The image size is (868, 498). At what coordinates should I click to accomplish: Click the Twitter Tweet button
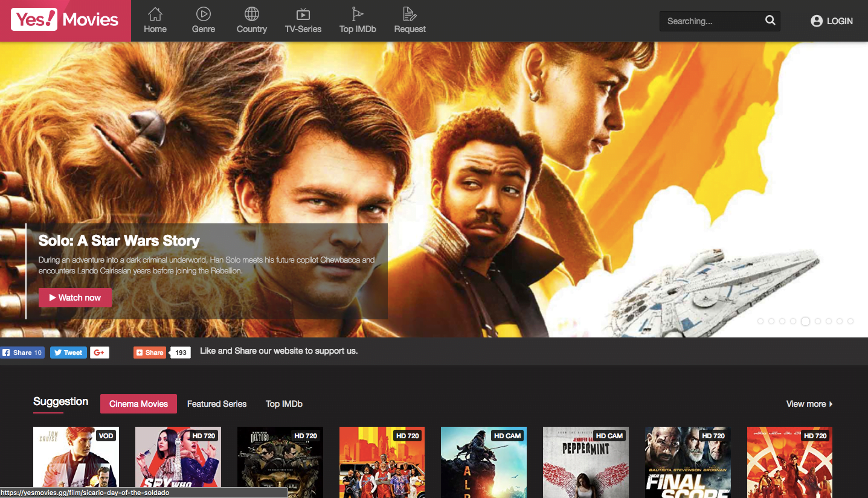coord(68,353)
